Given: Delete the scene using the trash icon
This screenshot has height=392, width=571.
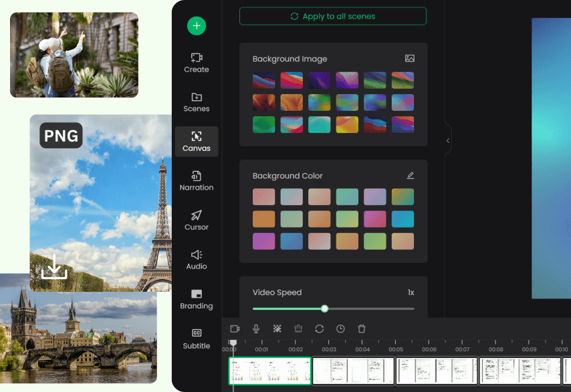Looking at the screenshot, I should tap(361, 329).
